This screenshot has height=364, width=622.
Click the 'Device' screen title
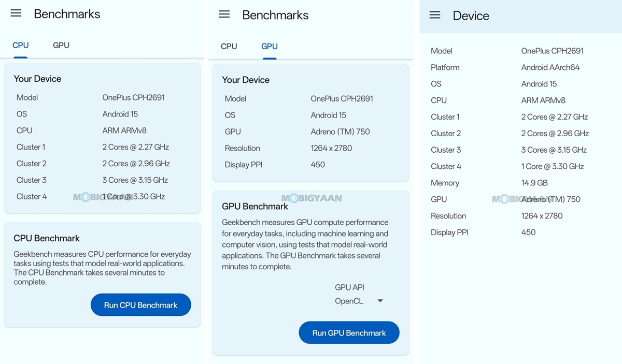pyautogui.click(x=471, y=16)
